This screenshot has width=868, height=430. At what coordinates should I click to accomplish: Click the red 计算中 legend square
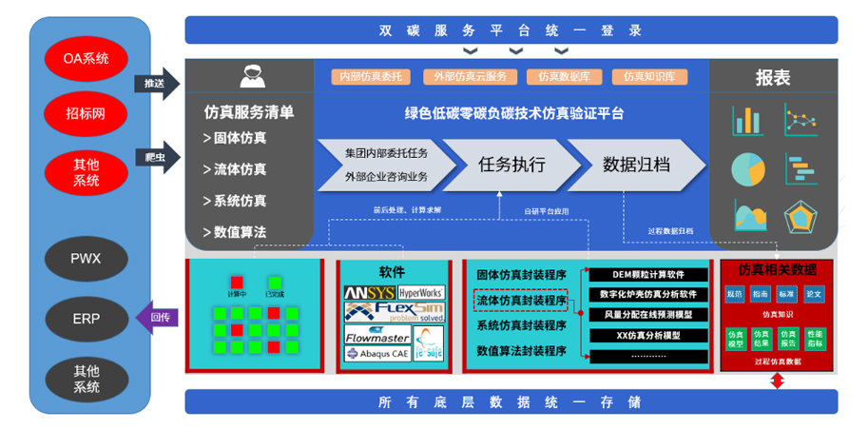pyautogui.click(x=236, y=282)
